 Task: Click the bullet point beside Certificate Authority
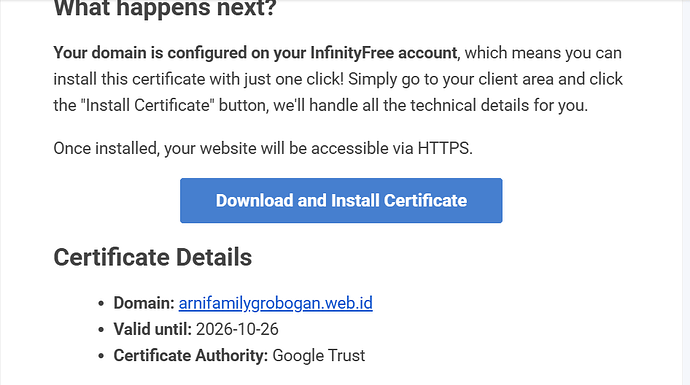pyautogui.click(x=101, y=356)
